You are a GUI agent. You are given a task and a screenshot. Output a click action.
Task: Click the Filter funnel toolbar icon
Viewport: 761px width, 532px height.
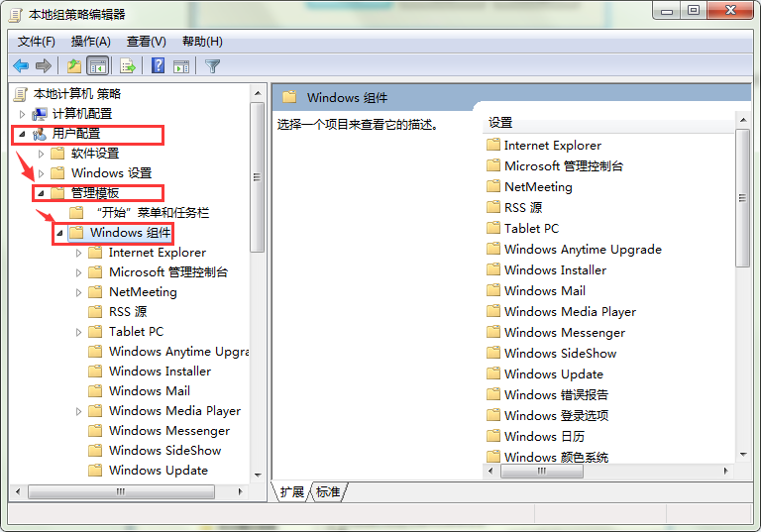pyautogui.click(x=212, y=66)
